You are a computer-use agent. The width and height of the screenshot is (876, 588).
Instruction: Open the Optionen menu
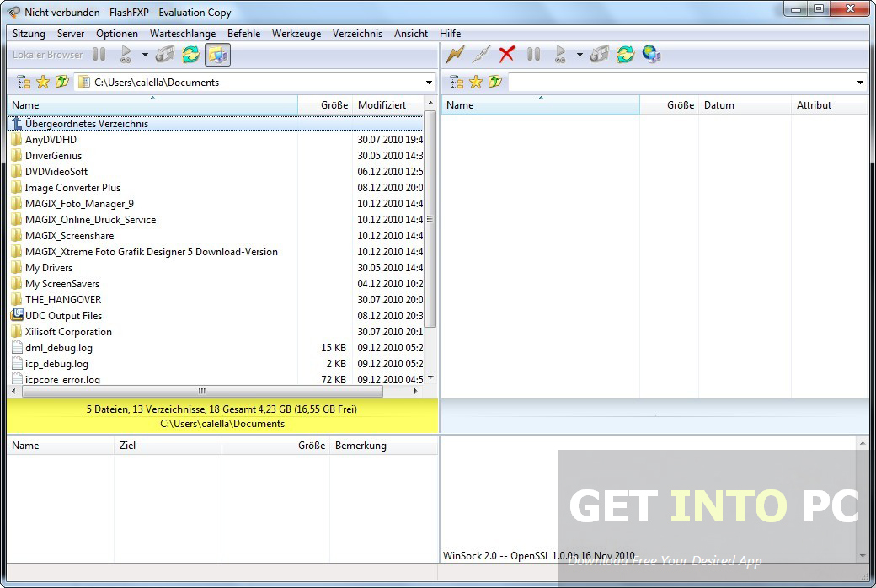pos(117,34)
